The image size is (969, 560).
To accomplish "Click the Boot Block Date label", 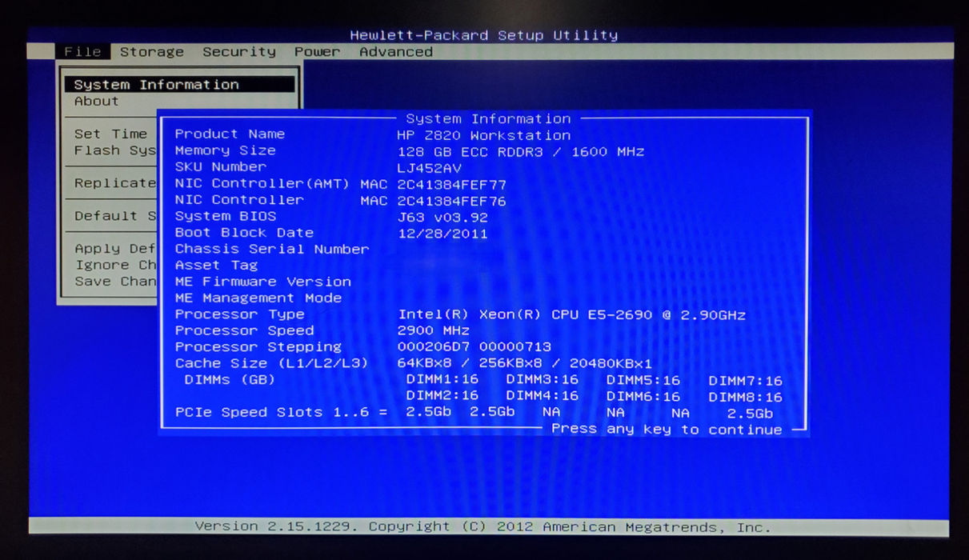I will (x=244, y=233).
